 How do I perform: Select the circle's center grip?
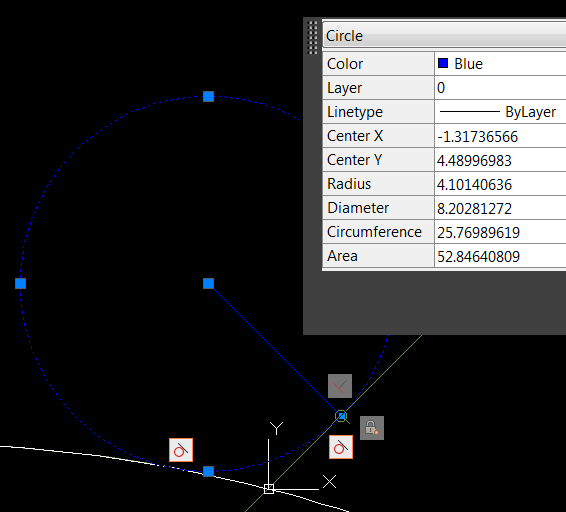209,283
